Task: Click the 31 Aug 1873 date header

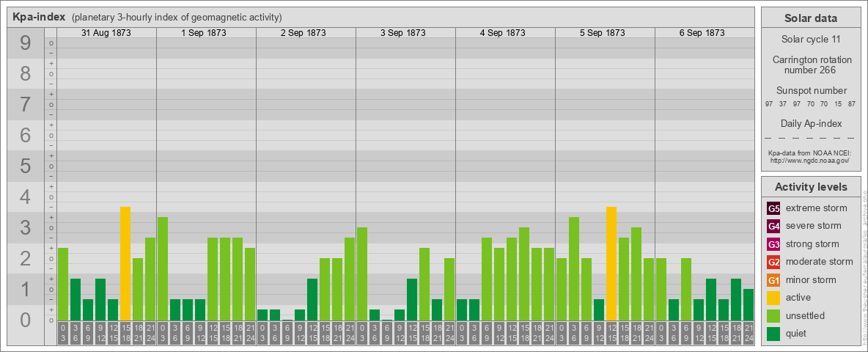Action: coord(106,33)
